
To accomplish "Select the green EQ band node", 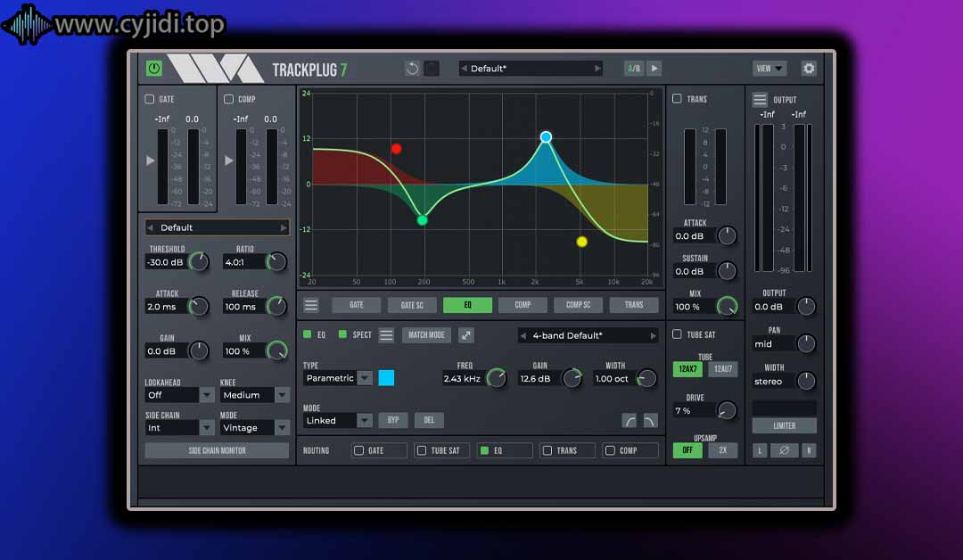I will [x=422, y=220].
